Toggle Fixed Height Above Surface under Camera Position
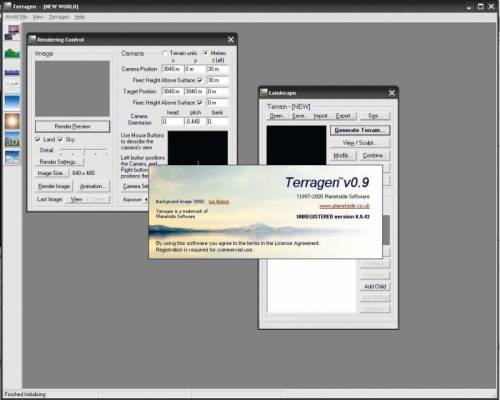The width and height of the screenshot is (500, 400). click(x=200, y=80)
